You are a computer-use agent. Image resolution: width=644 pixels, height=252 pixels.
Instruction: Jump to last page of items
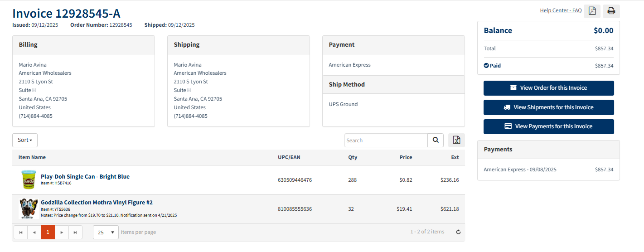[x=75, y=232]
